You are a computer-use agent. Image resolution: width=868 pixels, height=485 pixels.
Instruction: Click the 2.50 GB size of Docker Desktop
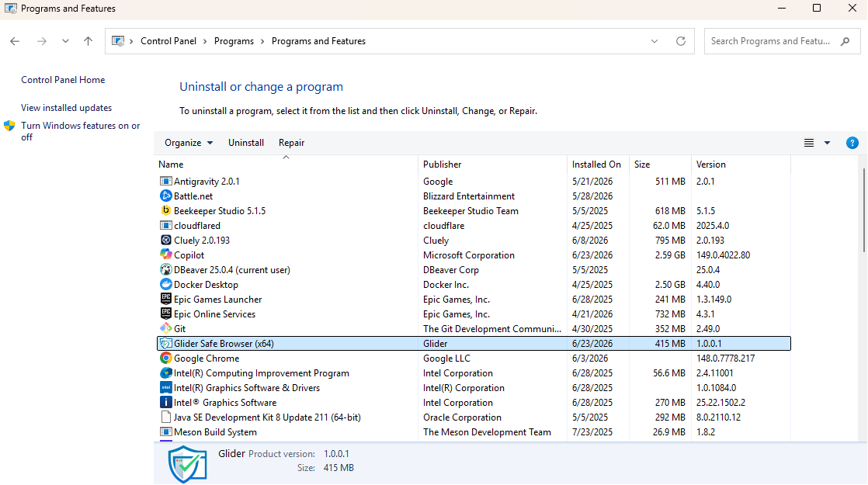670,285
